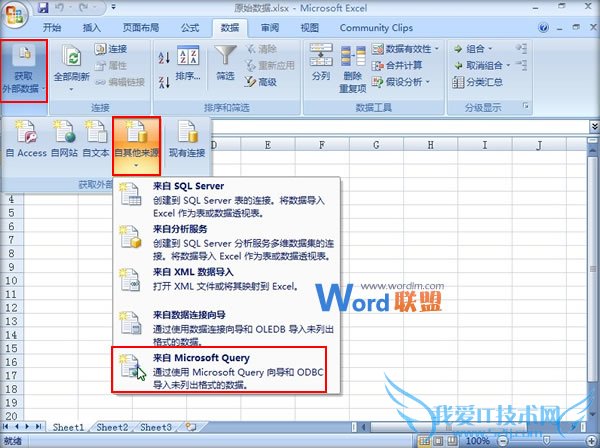Customize Quick Access Toolbar dropdown arrow

tap(114, 7)
